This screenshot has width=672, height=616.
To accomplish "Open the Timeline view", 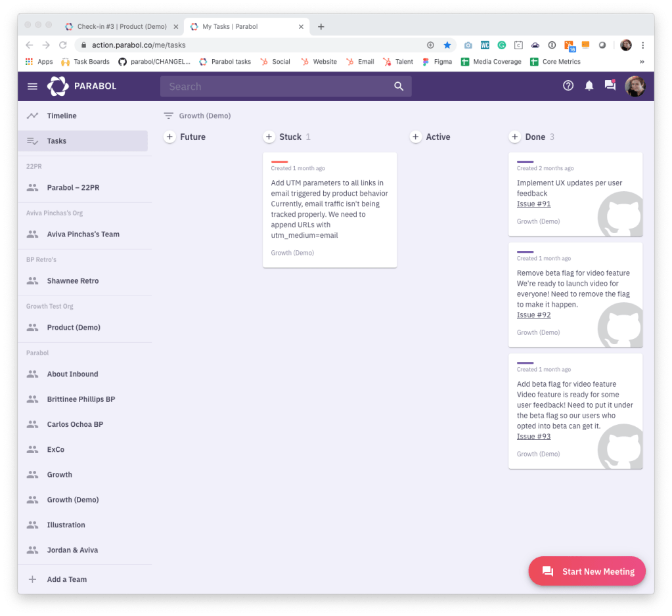I will pyautogui.click(x=83, y=116).
